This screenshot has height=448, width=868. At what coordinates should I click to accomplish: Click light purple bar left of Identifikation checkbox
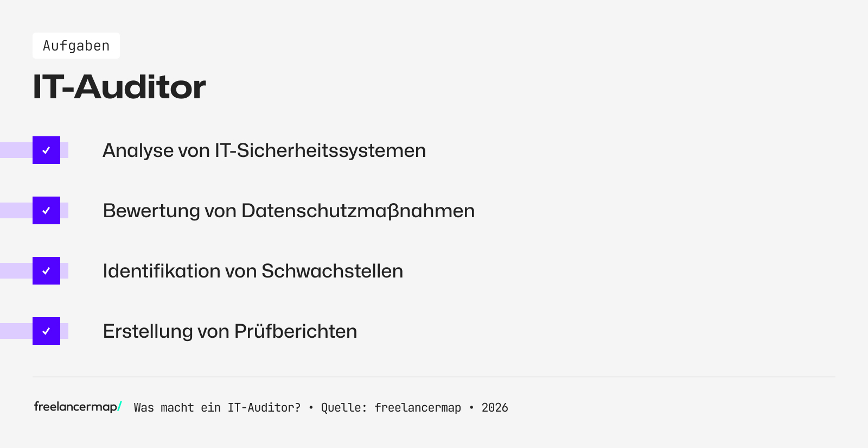pos(16,271)
